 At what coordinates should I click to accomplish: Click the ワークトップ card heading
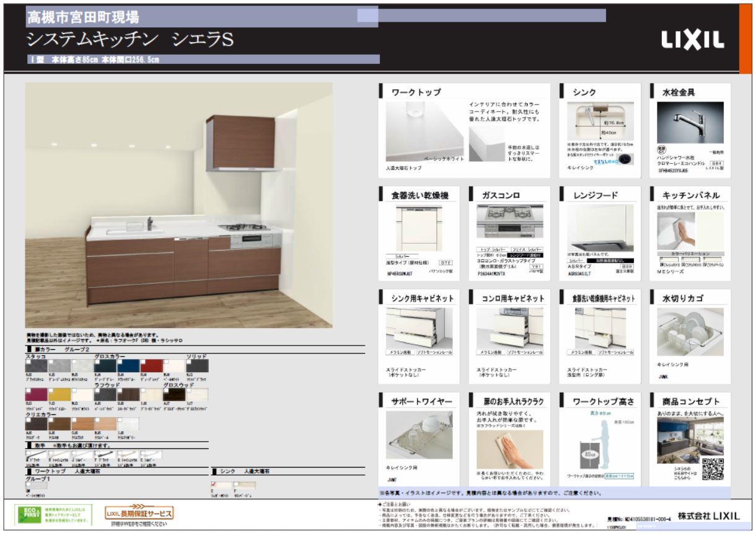(x=416, y=92)
